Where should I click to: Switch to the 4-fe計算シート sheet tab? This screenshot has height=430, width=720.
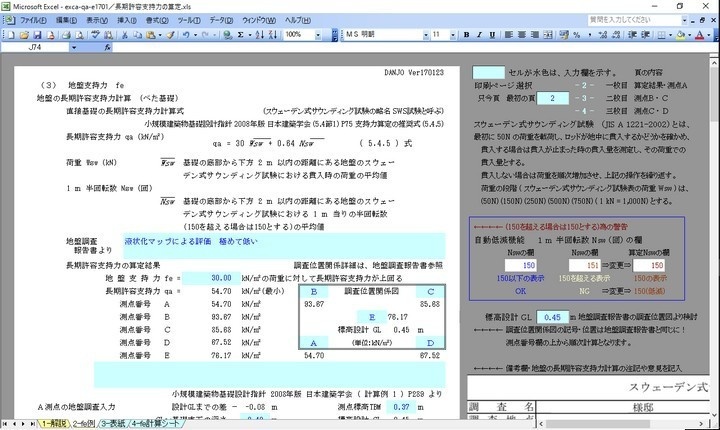pyautogui.click(x=156, y=424)
